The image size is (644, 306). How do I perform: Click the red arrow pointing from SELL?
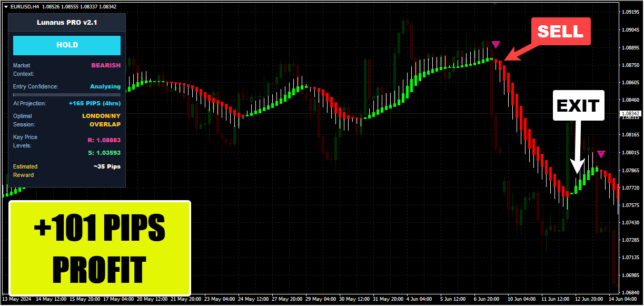point(519,53)
